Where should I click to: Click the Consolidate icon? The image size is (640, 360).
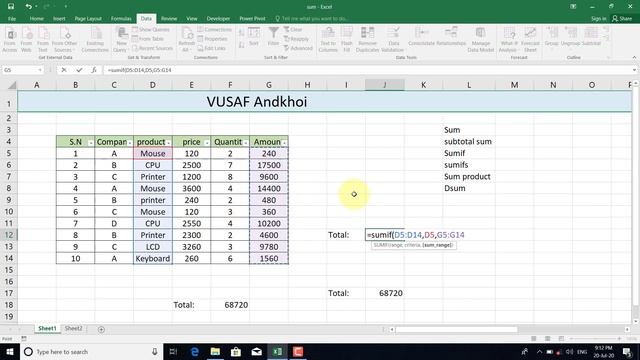point(421,37)
